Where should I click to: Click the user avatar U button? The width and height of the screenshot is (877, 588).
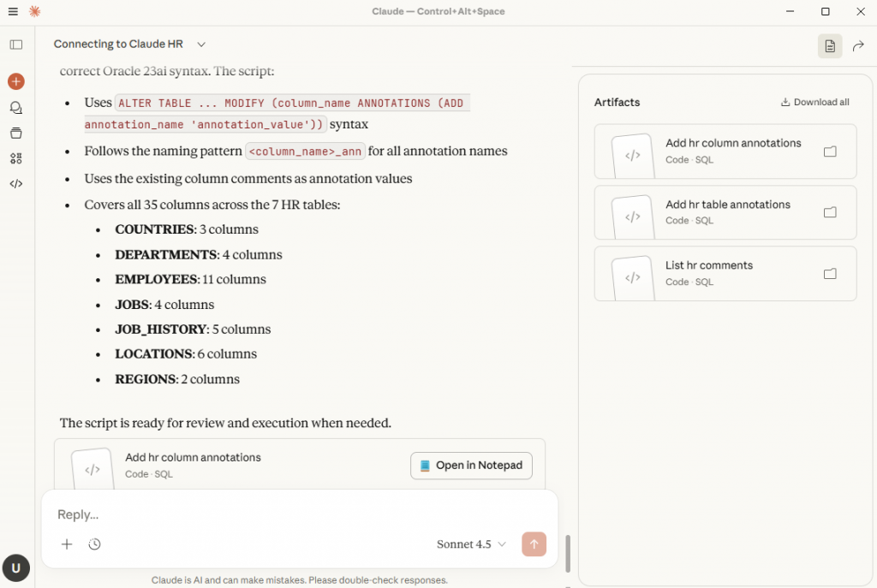(16, 567)
